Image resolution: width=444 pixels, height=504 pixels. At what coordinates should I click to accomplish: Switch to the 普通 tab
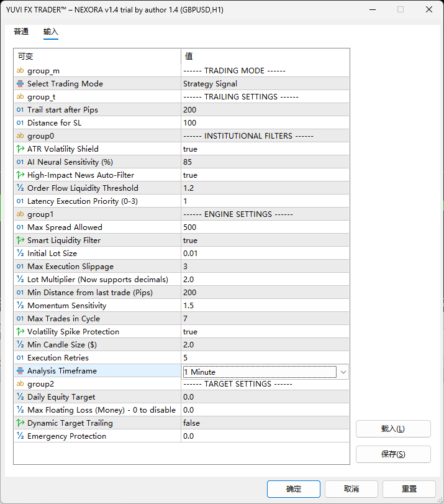coord(21,32)
